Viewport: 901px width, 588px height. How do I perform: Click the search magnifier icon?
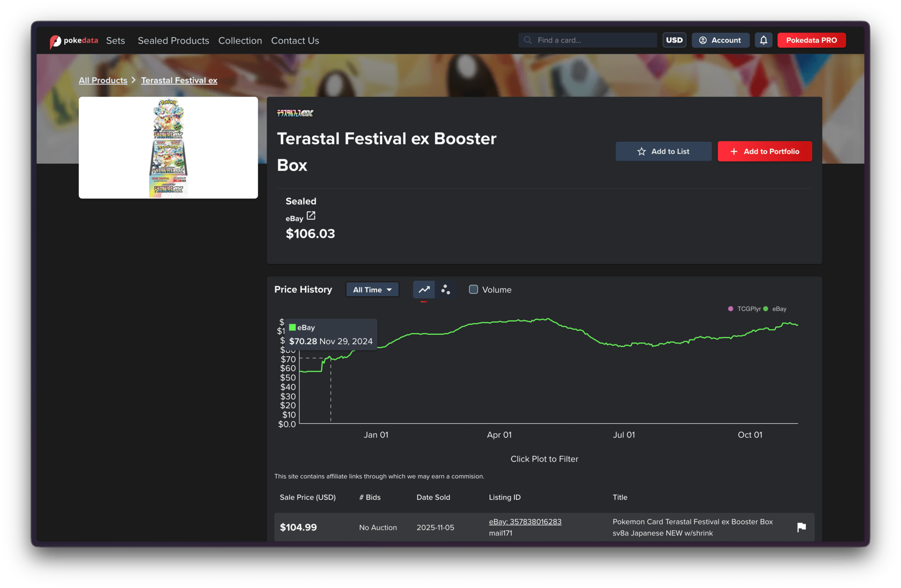tap(528, 40)
